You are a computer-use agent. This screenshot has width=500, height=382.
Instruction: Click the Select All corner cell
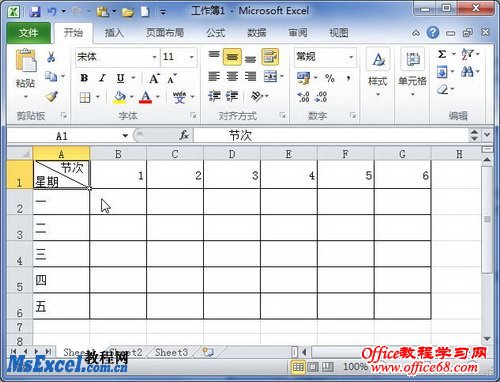click(20, 154)
